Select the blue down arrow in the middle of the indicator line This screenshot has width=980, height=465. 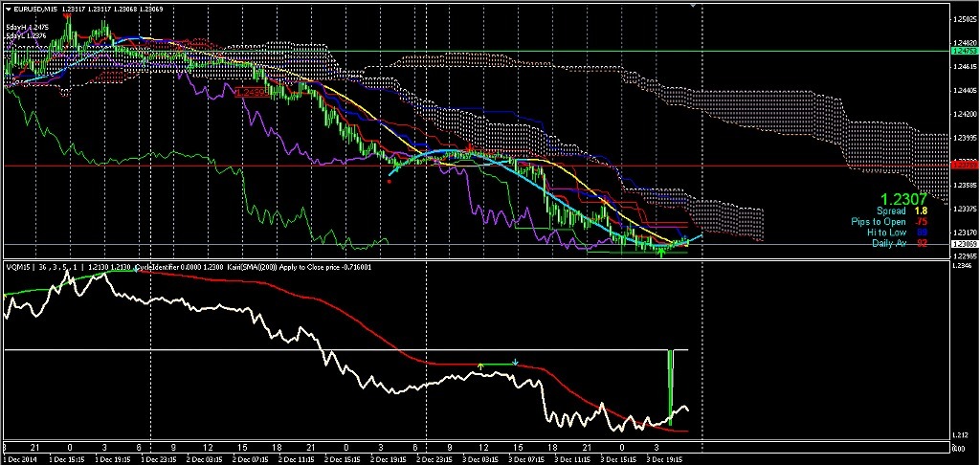pyautogui.click(x=515, y=362)
